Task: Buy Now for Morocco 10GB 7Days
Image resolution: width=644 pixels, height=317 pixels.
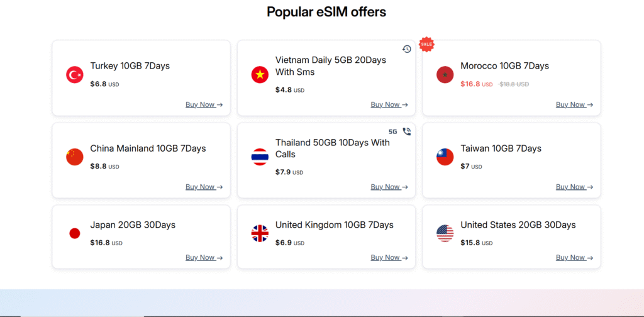Action: (575, 104)
